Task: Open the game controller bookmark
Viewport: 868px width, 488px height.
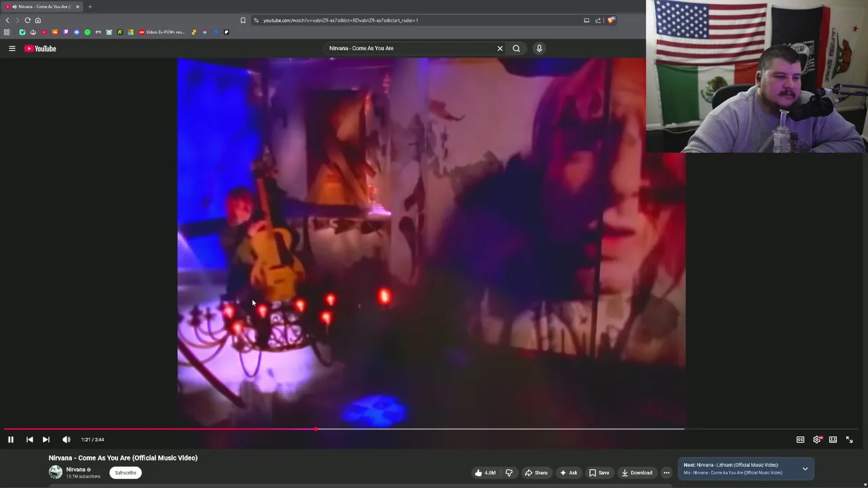Action: (98, 32)
